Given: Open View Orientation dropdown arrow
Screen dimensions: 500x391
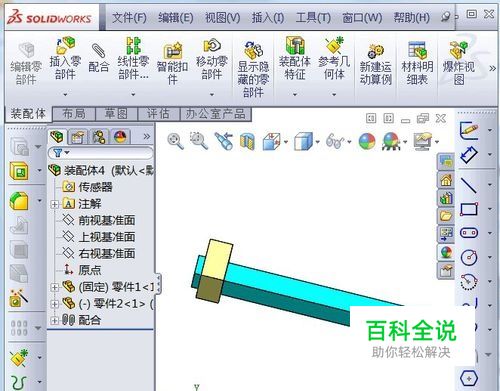Looking at the screenshot, I should (286, 142).
